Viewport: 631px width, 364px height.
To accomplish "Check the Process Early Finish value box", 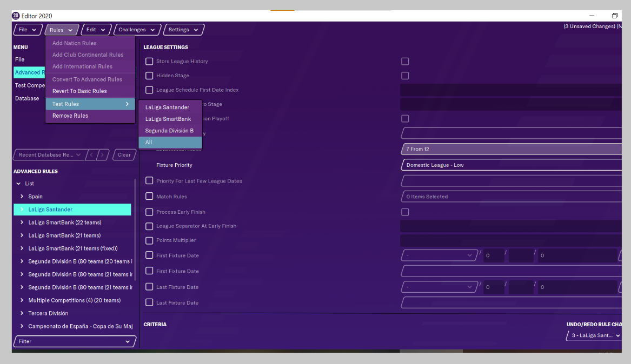I will (405, 212).
